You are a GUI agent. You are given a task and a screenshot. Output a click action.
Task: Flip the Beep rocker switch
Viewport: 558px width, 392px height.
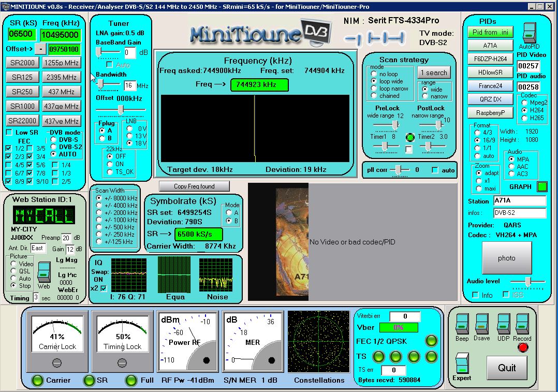coord(462,324)
